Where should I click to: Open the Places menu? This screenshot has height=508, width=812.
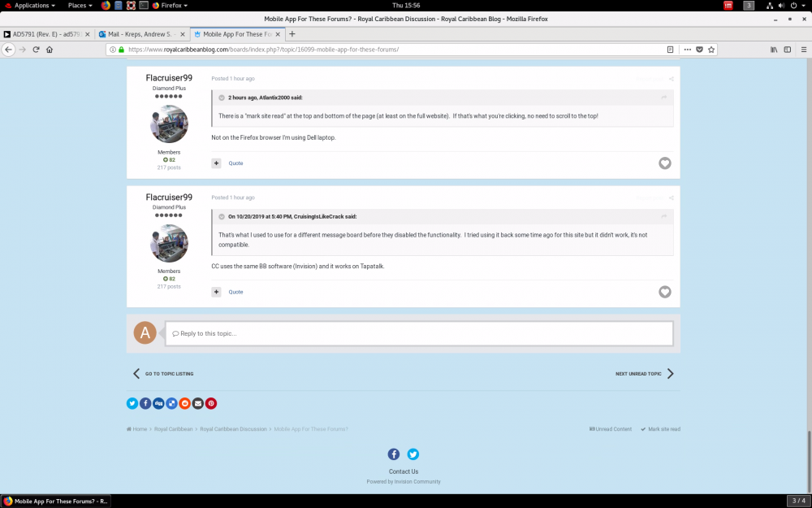[x=80, y=5]
